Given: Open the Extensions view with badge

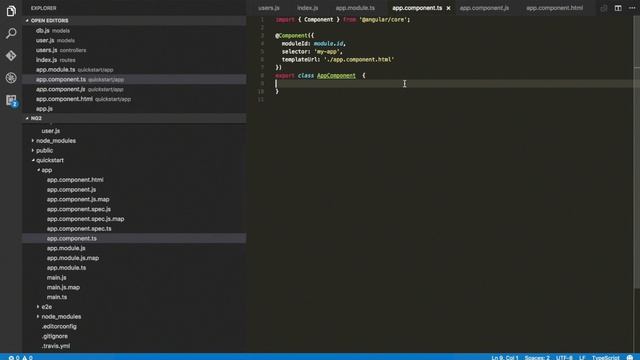Looking at the screenshot, I should pyautogui.click(x=11, y=100).
